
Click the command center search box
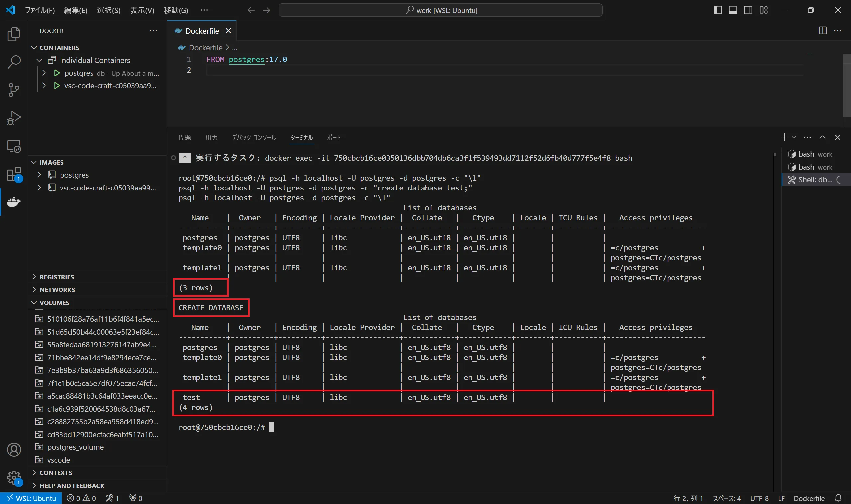440,10
